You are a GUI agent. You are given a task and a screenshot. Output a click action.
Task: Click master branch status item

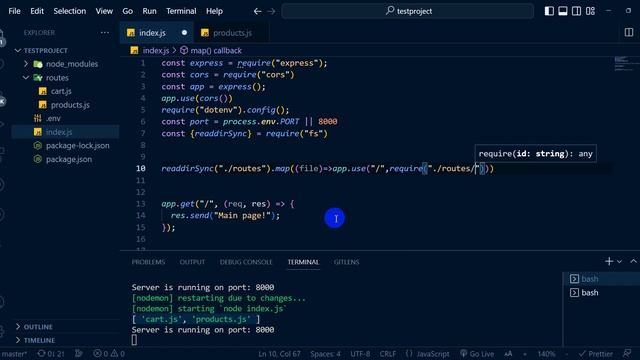pos(14,354)
